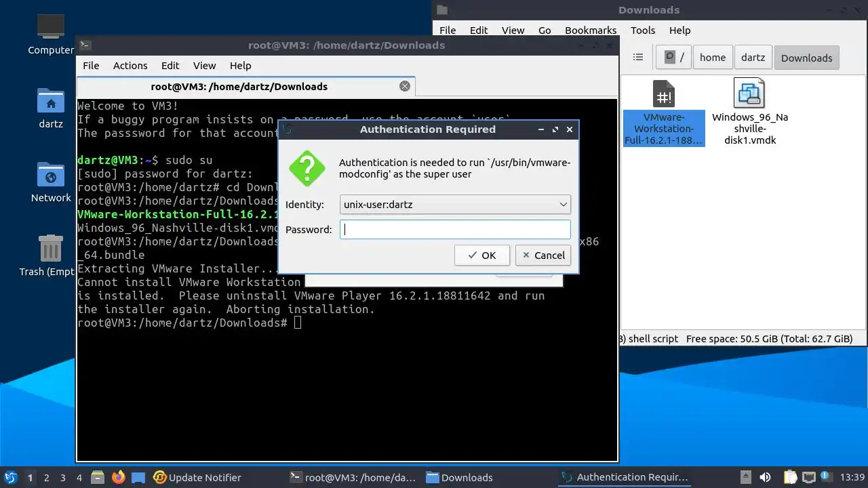Open the Edit menu in Downloads window
The width and height of the screenshot is (868, 488).
(x=479, y=30)
